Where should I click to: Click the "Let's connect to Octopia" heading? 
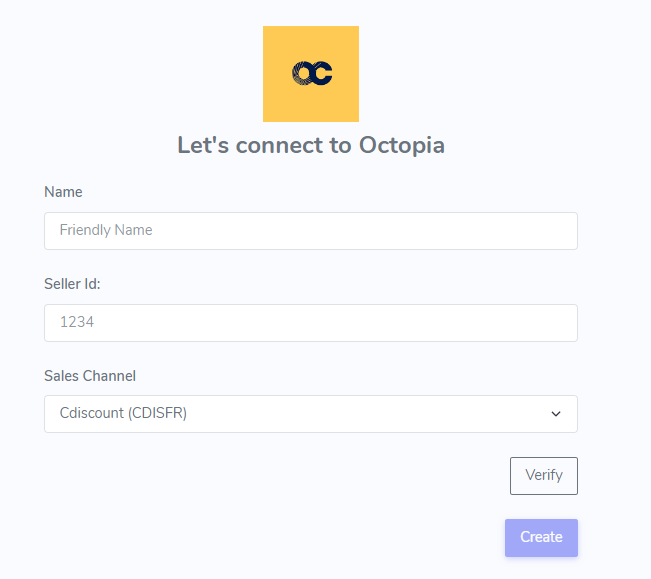310,145
